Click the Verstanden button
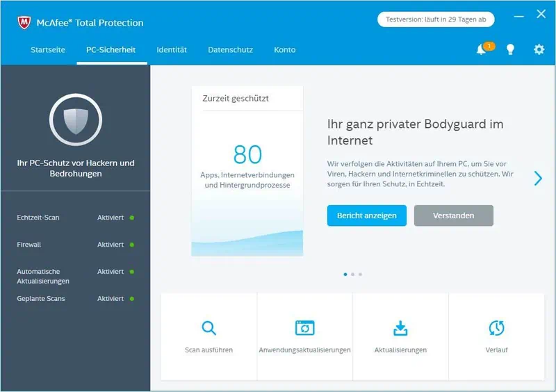This screenshot has width=556, height=392. (454, 215)
